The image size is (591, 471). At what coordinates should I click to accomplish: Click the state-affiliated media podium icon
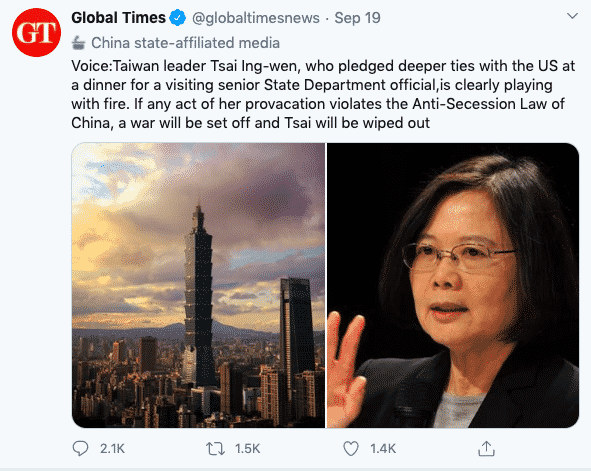tap(78, 43)
